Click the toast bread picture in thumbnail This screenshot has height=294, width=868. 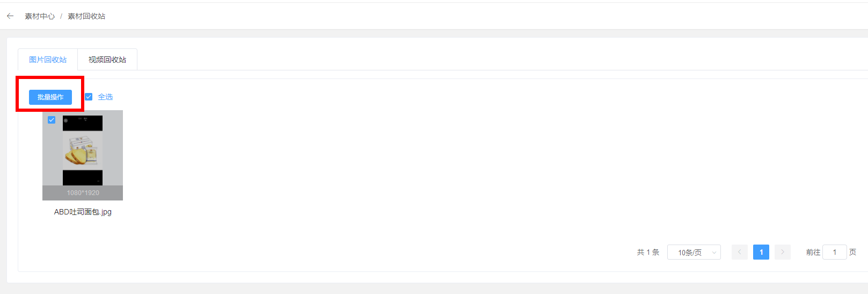point(83,150)
